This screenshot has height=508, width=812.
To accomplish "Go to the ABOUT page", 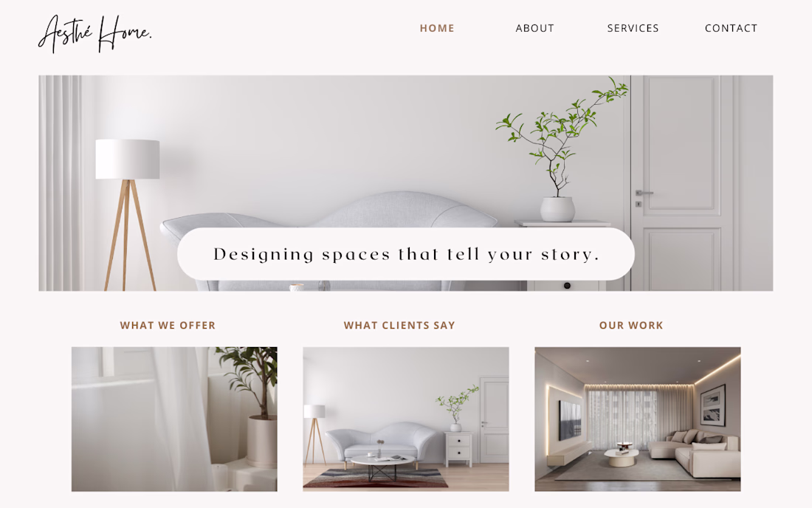I will [535, 28].
